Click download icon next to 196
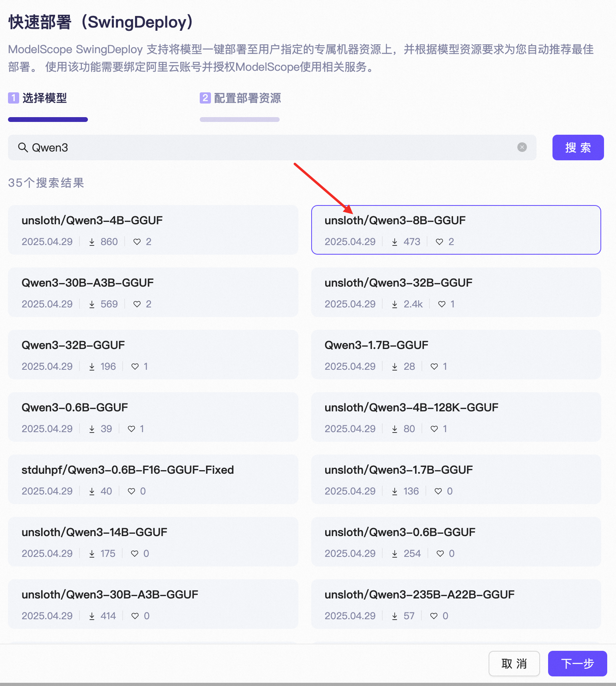Viewport: 616px width, 686px height. pyautogui.click(x=92, y=367)
